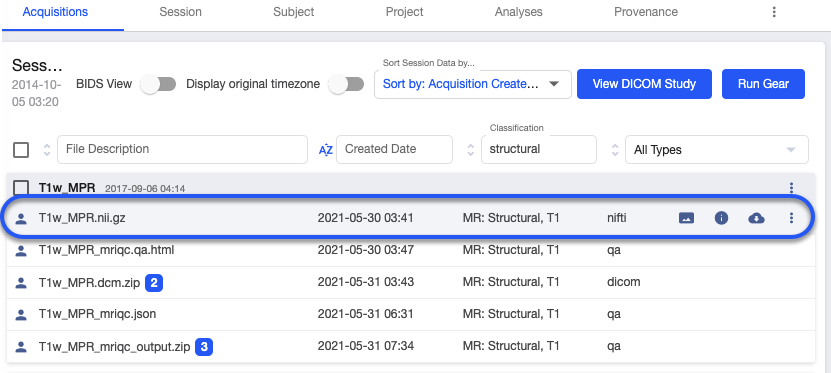Screen dimensions: 831x373
Task: Select the T1w_MPR_mriqc_output.zip file name
Action: tap(114, 348)
